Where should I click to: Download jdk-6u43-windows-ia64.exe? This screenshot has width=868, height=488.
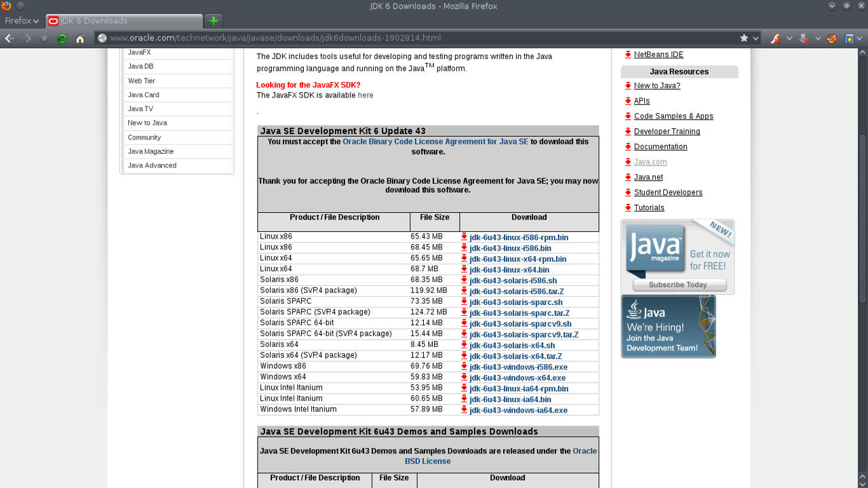[518, 411]
